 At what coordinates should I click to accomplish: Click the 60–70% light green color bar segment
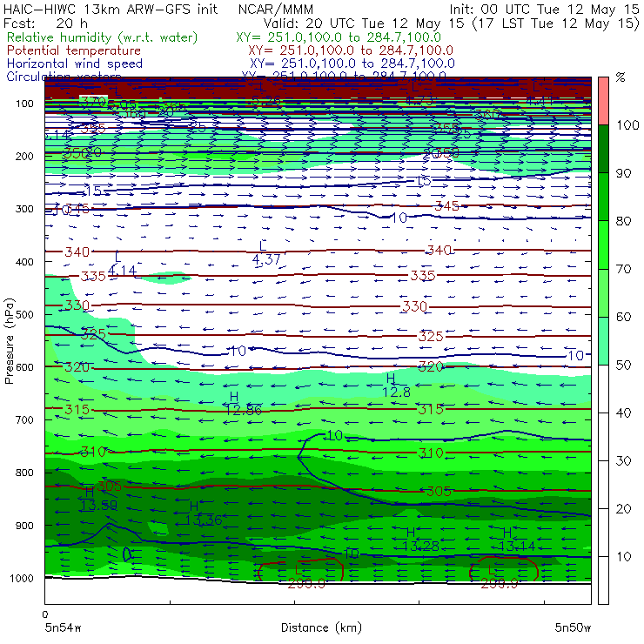pyautogui.click(x=603, y=292)
